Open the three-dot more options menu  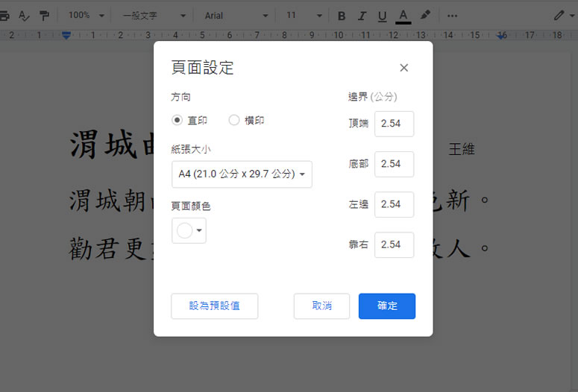click(x=453, y=16)
